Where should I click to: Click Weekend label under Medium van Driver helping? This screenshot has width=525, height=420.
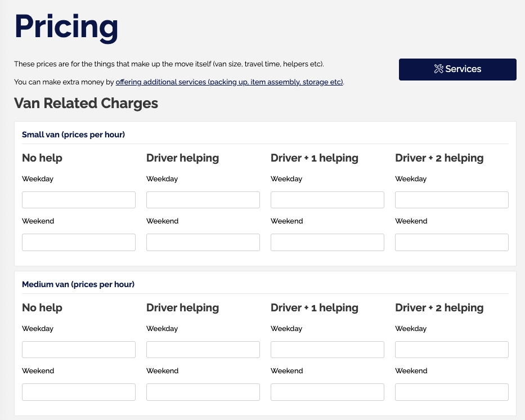coord(163,371)
